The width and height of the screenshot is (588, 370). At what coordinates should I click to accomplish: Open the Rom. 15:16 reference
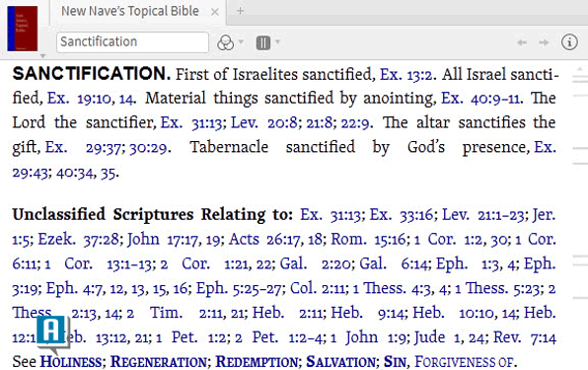(370, 240)
